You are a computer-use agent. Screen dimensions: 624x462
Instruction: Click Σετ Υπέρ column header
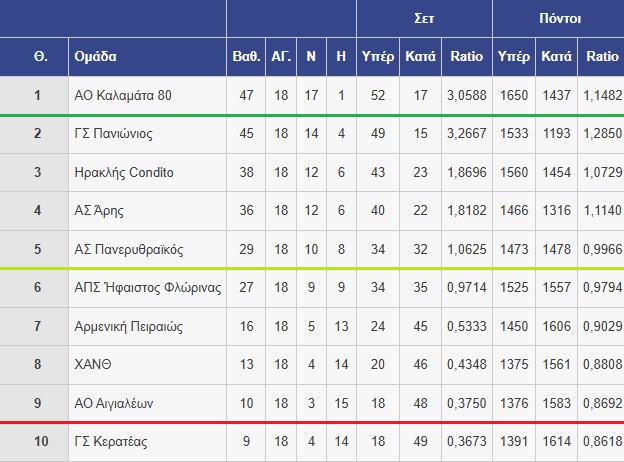pos(378,57)
